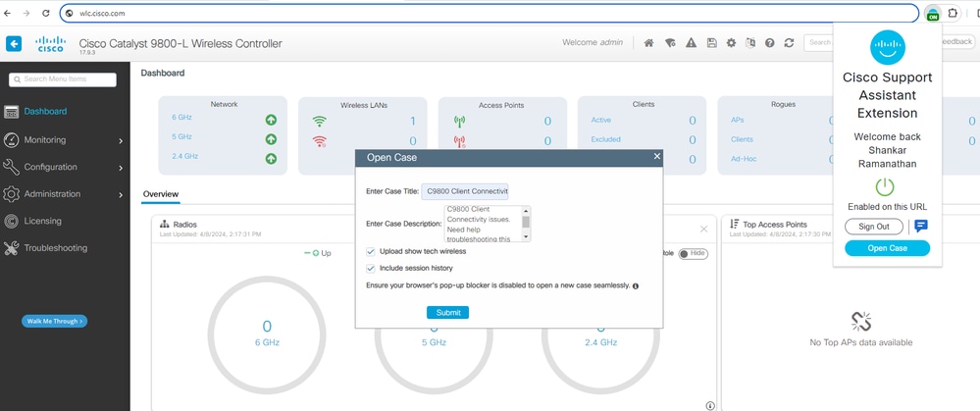Click the 6 GHz radio count circle
The image size is (980, 411).
click(267, 334)
